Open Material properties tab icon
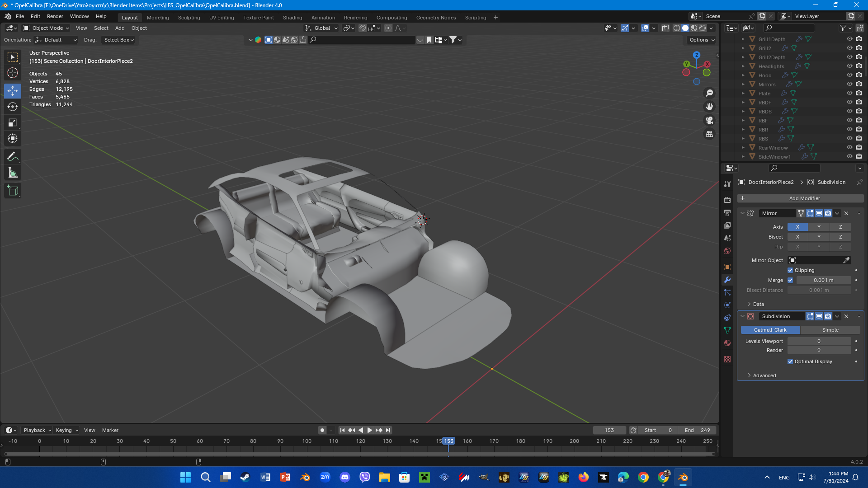Screen dimensions: 868x488 (727, 343)
